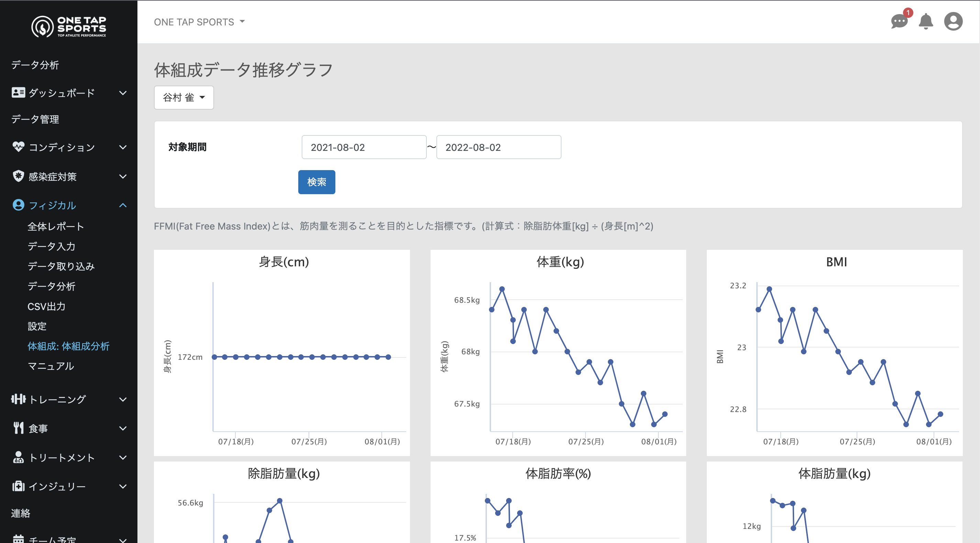The height and width of the screenshot is (543, 980).
Task: Open 設定 in the sidebar
Action: pos(37,326)
